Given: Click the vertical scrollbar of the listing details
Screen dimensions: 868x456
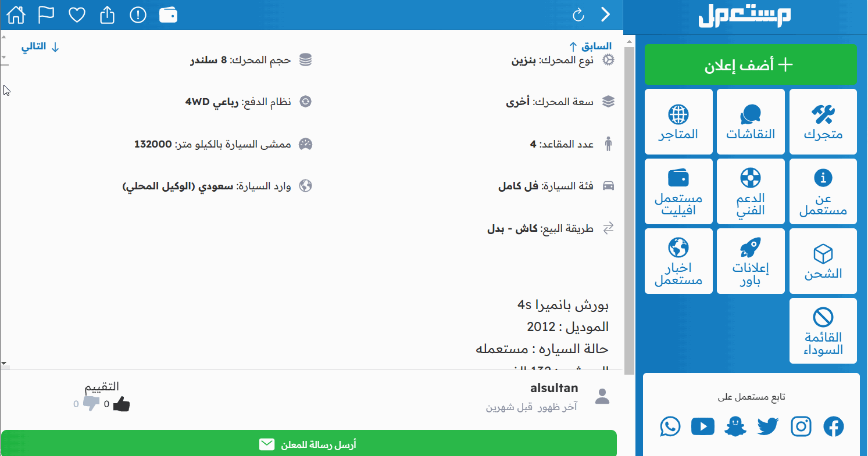Looking at the screenshot, I should (628, 203).
